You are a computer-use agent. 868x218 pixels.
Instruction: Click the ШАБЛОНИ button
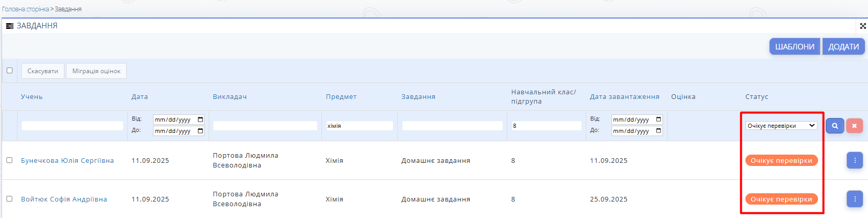click(x=794, y=46)
